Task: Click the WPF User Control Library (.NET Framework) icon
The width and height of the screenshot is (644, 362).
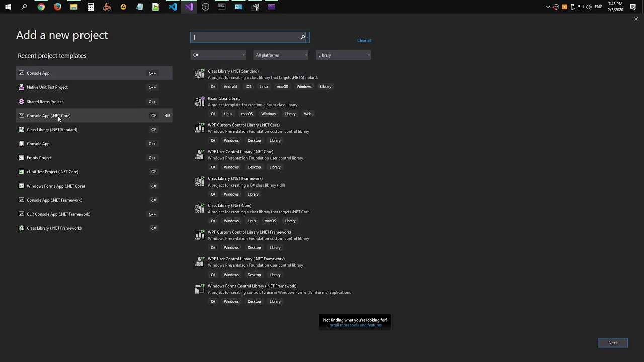Action: pos(200,262)
